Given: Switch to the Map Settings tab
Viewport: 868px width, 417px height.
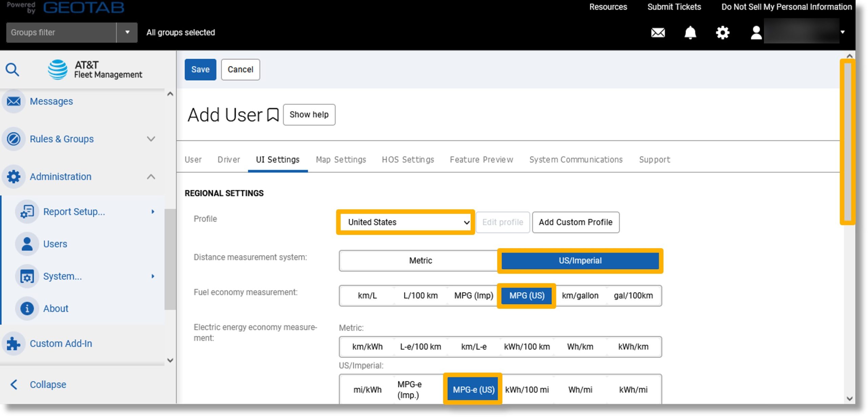Looking at the screenshot, I should pyautogui.click(x=341, y=159).
